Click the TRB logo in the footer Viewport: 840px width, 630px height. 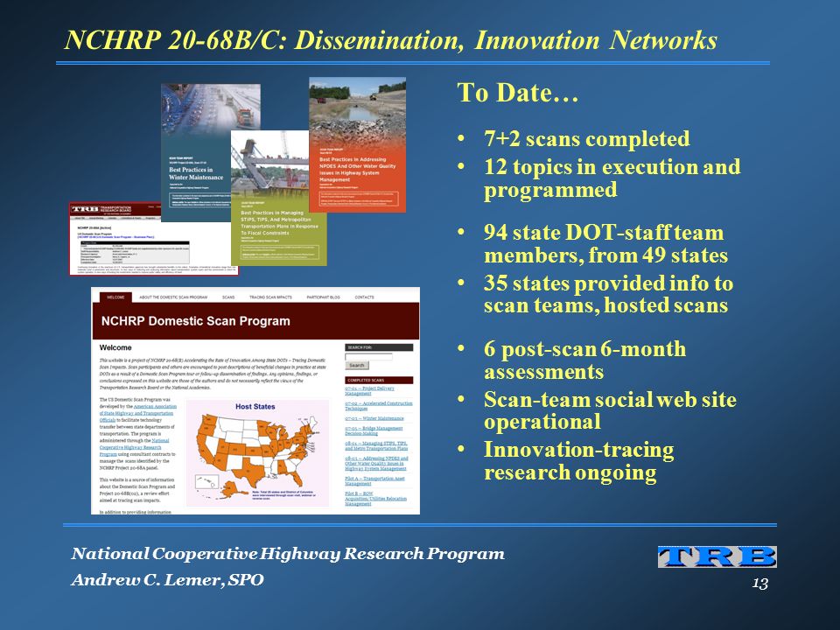click(x=717, y=556)
